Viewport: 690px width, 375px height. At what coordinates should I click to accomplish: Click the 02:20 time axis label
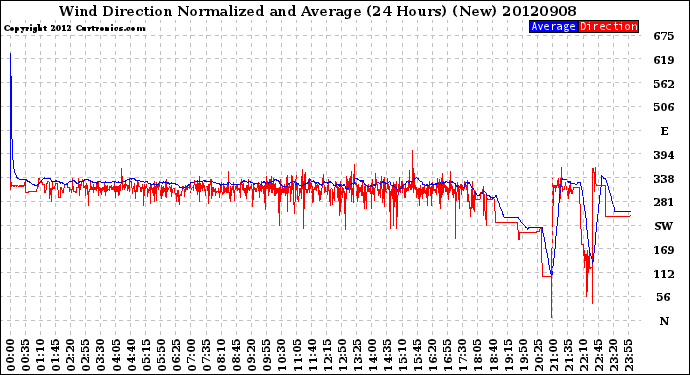tap(71, 355)
